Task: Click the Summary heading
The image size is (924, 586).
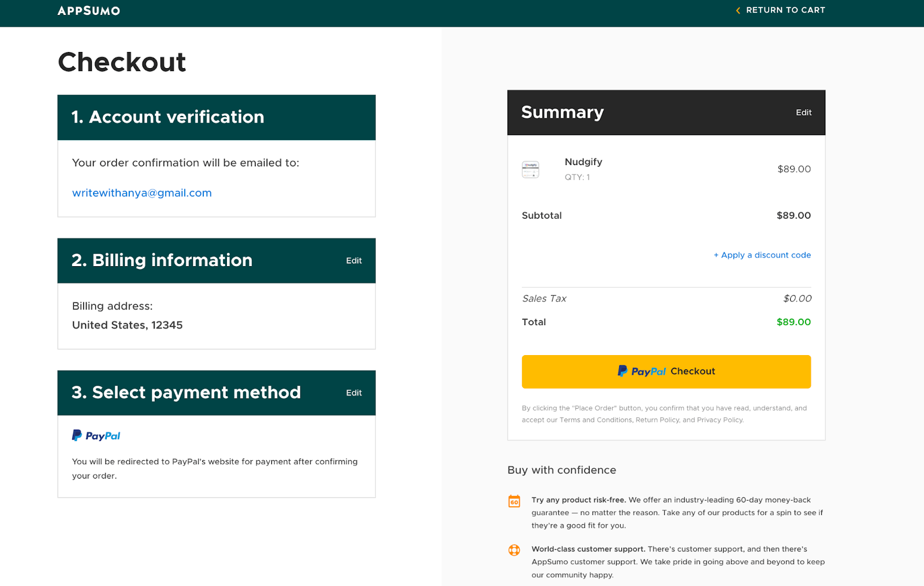Action: [x=562, y=113]
